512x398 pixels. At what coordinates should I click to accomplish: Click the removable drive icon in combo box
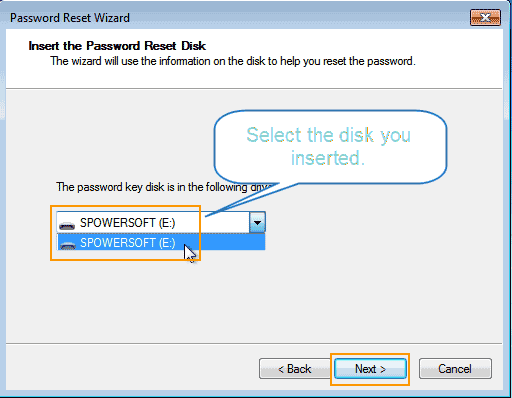(x=67, y=226)
